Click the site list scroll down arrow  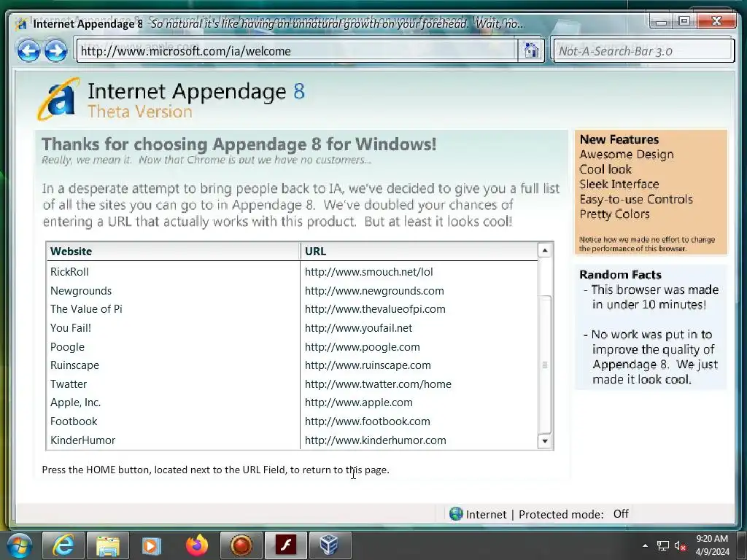[x=544, y=441]
